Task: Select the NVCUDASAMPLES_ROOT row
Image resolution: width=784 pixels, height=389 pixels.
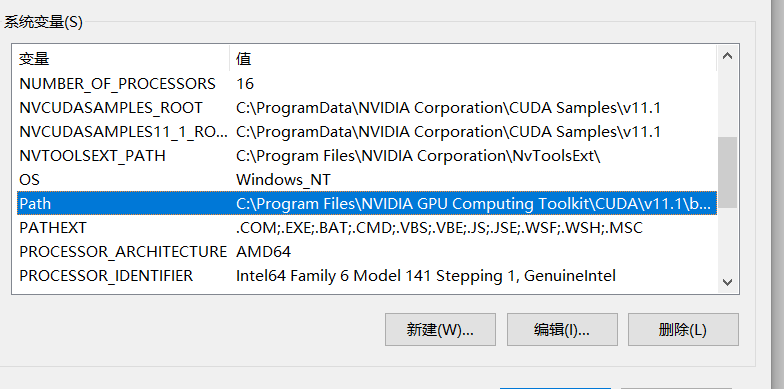Action: pos(366,108)
